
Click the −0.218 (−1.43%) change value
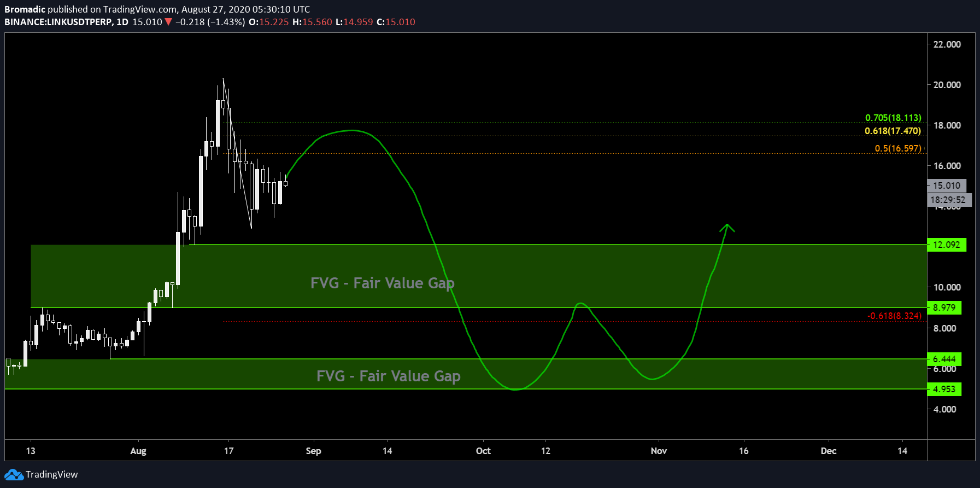click(210, 22)
